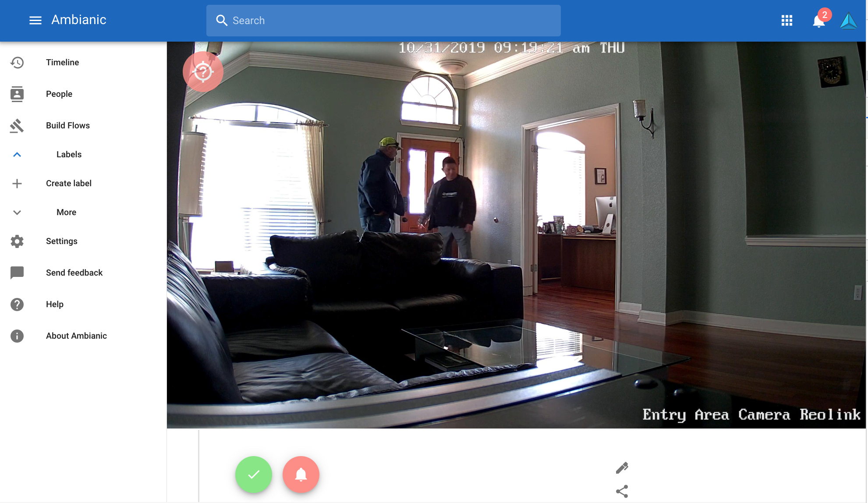Click the search input field

383,20
